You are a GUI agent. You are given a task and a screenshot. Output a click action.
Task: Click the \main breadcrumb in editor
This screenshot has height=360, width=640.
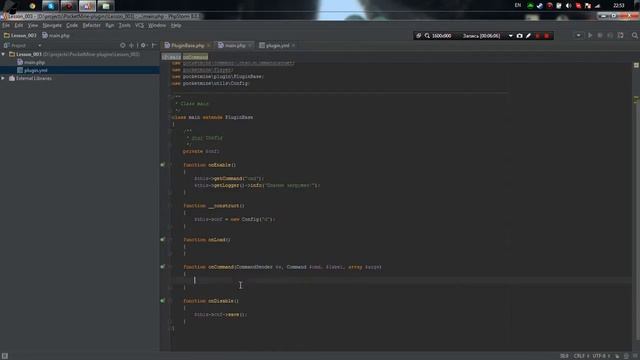coord(171,57)
